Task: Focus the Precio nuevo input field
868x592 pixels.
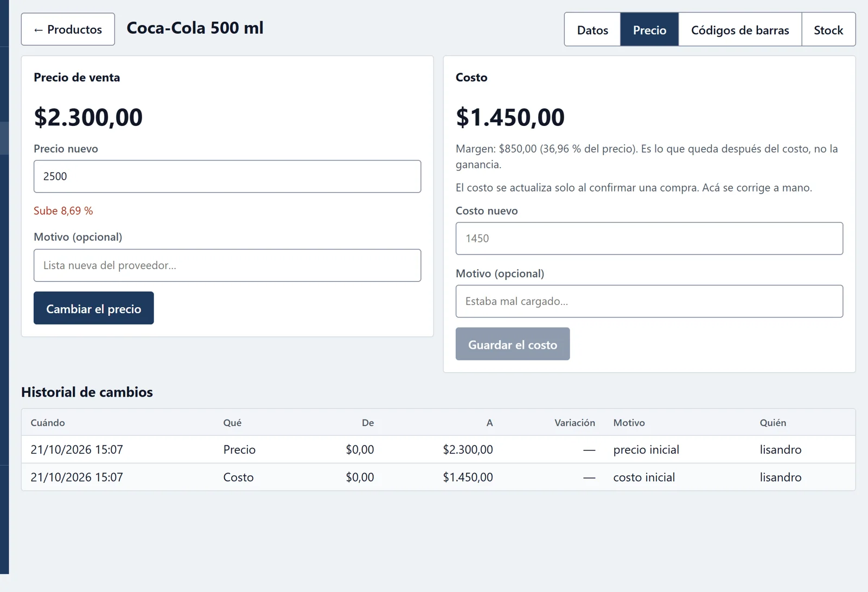Action: click(x=227, y=176)
